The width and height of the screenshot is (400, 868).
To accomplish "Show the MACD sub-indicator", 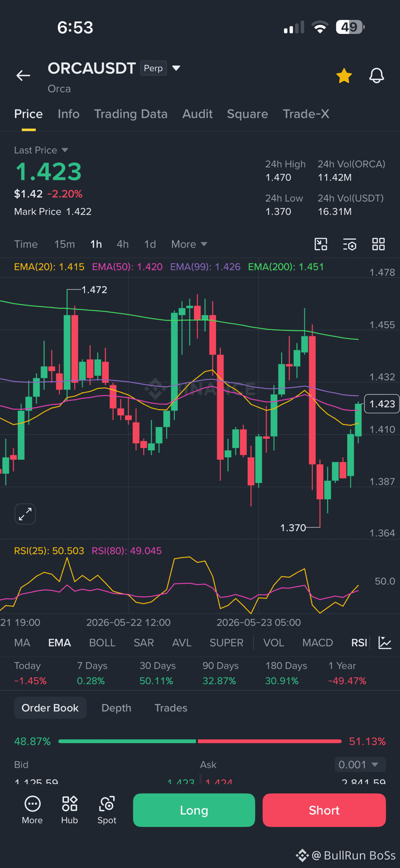I will tap(317, 643).
